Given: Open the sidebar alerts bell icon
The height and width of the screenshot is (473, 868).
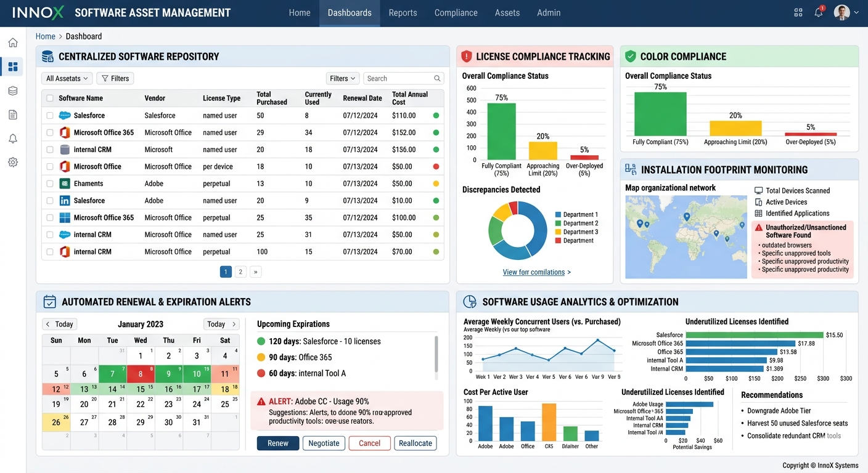Looking at the screenshot, I should [13, 139].
